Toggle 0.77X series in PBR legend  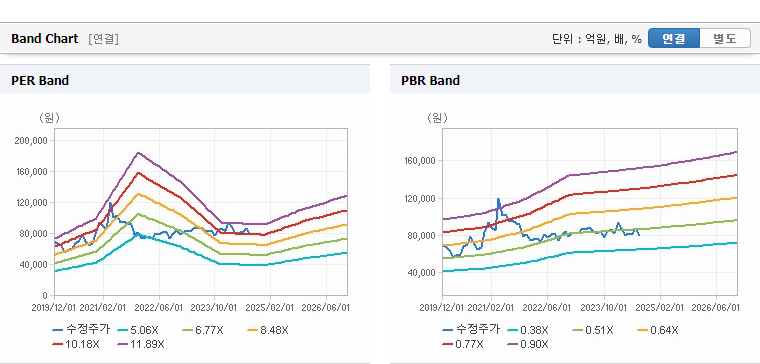463,344
